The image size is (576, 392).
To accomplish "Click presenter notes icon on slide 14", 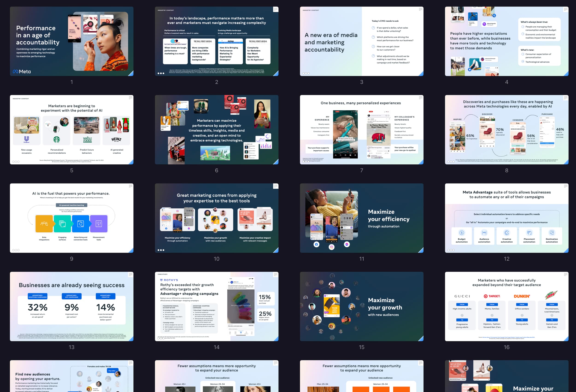I will click(x=275, y=275).
